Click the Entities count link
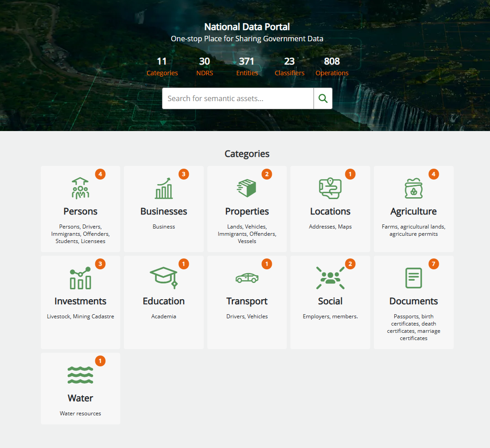 coord(247,73)
